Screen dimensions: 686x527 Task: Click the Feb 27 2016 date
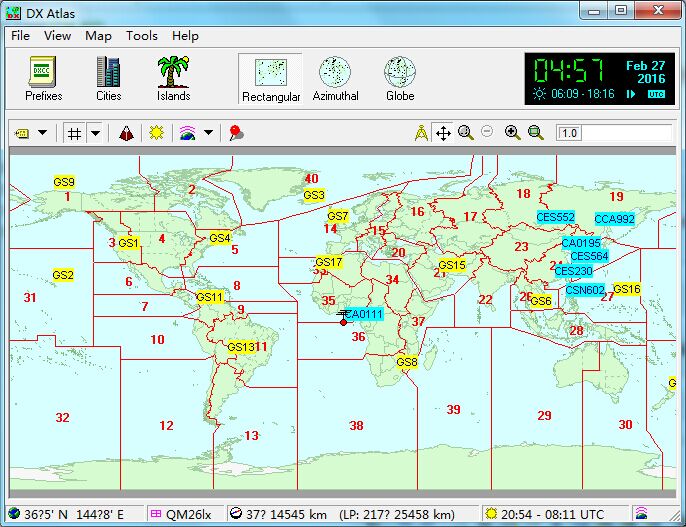pyautogui.click(x=646, y=72)
